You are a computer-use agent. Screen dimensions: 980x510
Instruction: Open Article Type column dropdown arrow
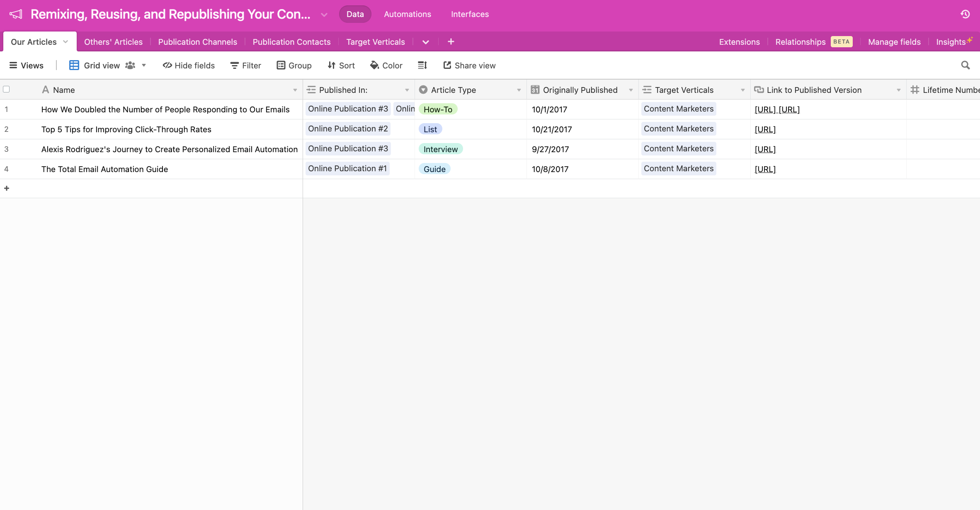point(519,90)
